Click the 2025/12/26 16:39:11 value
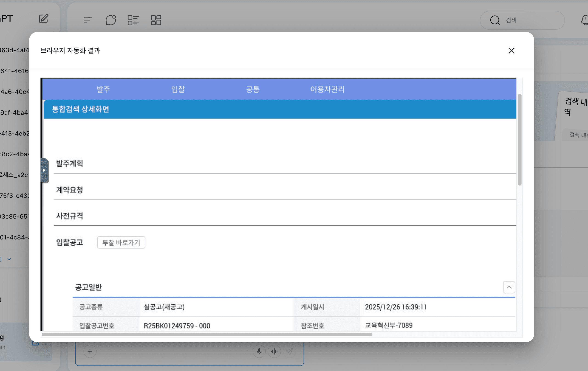588x371 pixels. [396, 307]
